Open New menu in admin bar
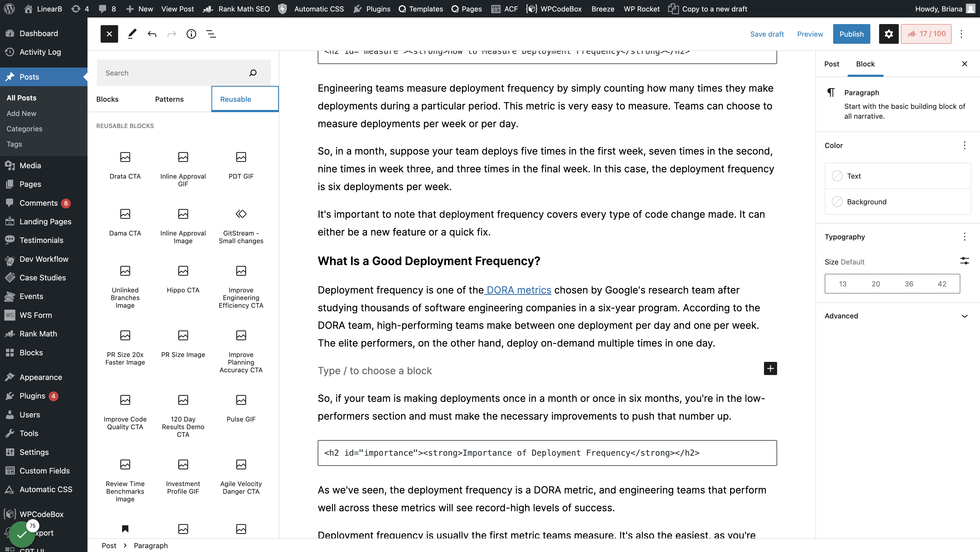This screenshot has width=980, height=552. [x=140, y=9]
